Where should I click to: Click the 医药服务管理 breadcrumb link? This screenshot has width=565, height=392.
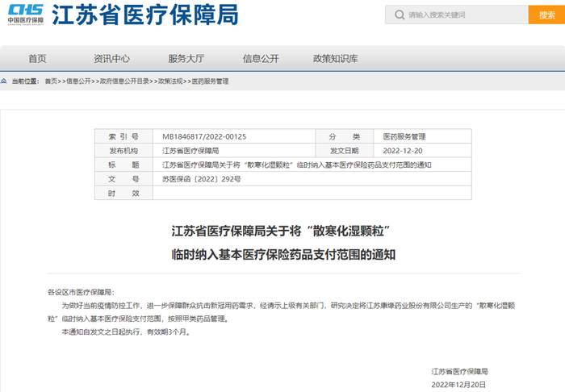tap(210, 81)
